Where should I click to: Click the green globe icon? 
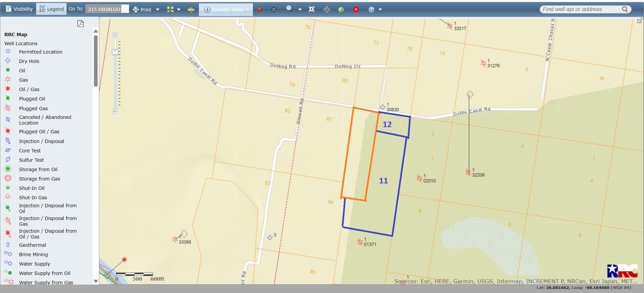[x=341, y=10]
